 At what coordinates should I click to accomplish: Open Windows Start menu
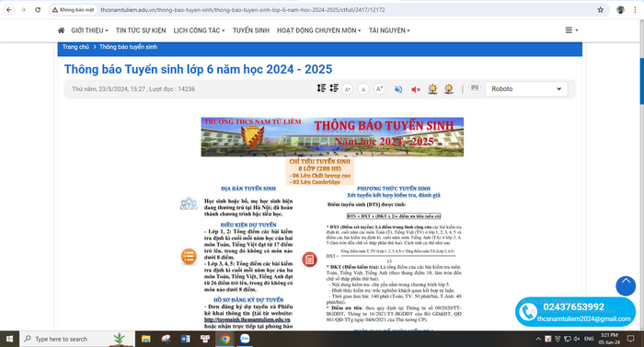(9, 339)
